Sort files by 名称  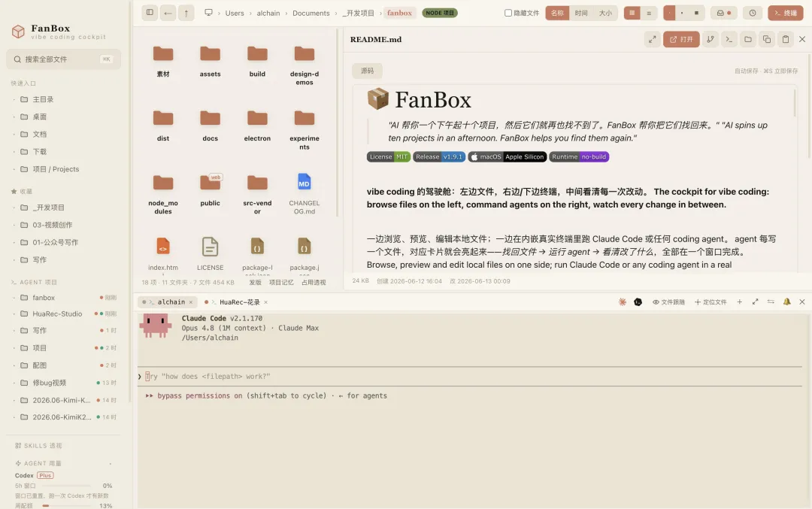click(557, 13)
